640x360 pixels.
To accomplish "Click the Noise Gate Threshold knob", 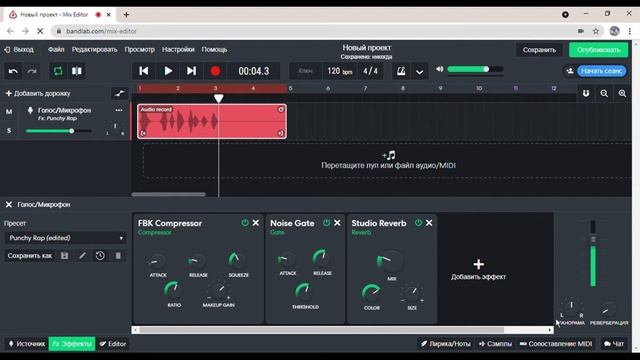I will pyautogui.click(x=304, y=291).
